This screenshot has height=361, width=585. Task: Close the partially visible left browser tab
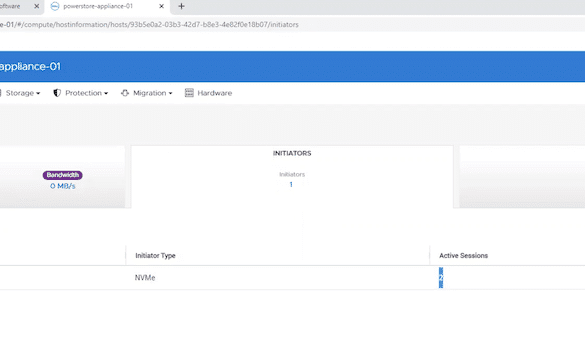coord(37,6)
